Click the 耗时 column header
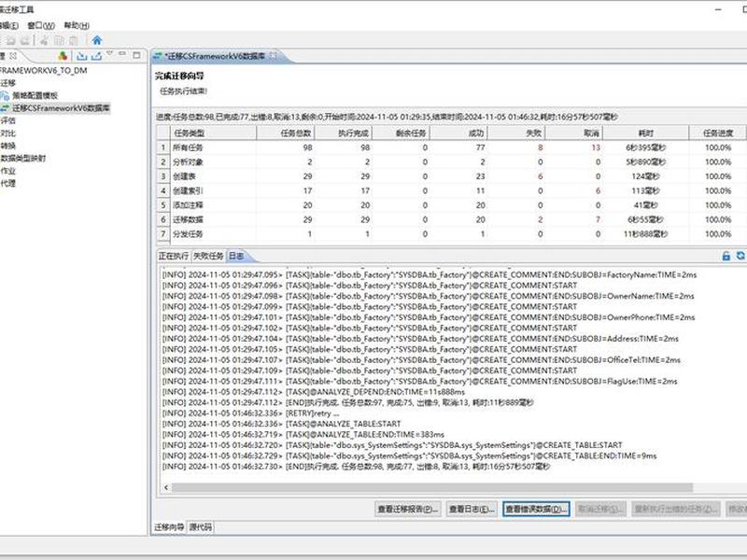 pyautogui.click(x=646, y=133)
